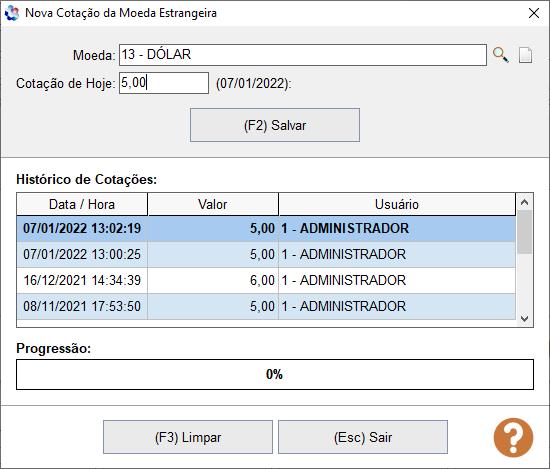The height and width of the screenshot is (469, 550).
Task: Click the blank document icon next to Moeda
Action: click(525, 55)
